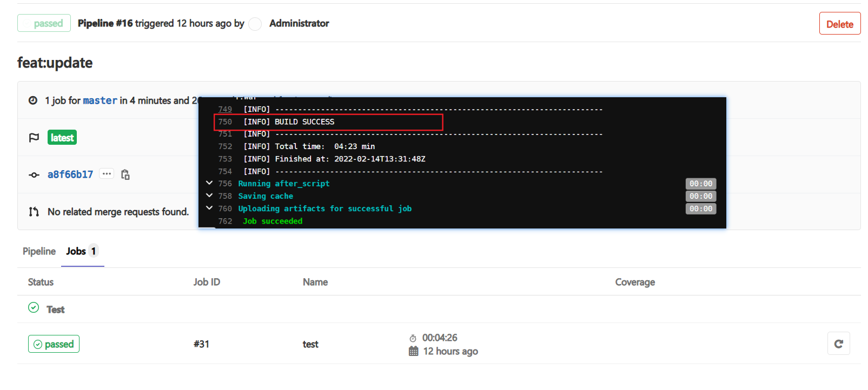Viewport: 868px width, 390px height.
Task: Click the Job succeeded log text
Action: (x=273, y=221)
